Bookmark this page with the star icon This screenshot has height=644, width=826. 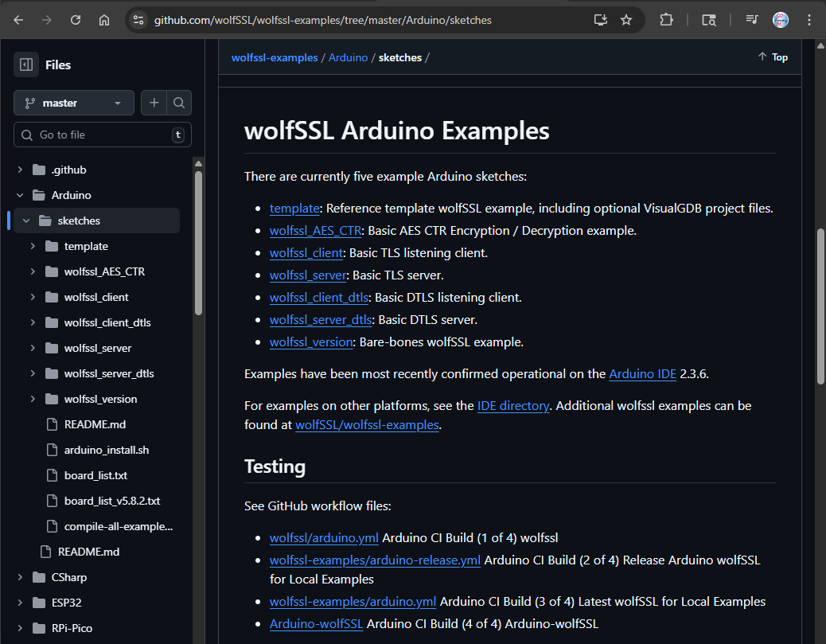(625, 20)
